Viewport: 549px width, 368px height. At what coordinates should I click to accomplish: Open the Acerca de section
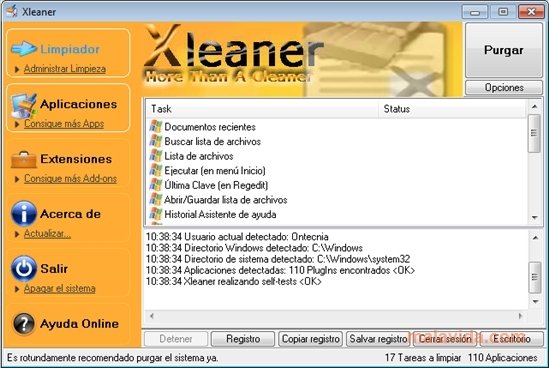(x=70, y=214)
